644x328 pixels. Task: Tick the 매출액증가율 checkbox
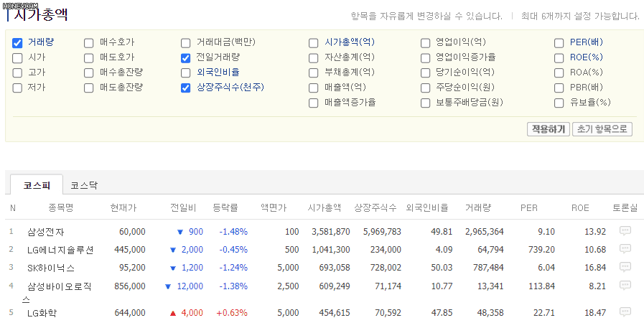tap(313, 103)
